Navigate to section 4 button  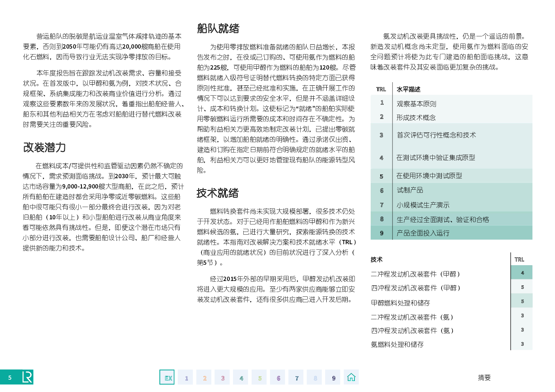click(241, 377)
